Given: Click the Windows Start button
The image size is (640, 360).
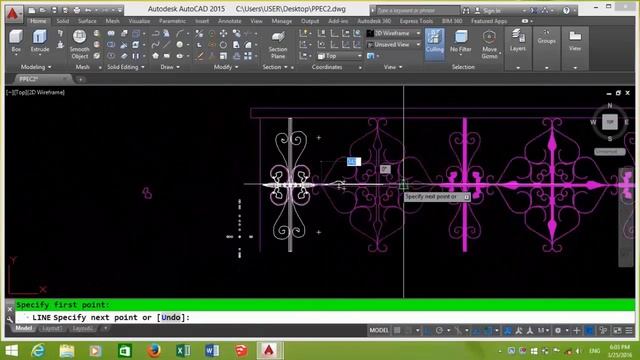Looking at the screenshot, I should coord(11,351).
